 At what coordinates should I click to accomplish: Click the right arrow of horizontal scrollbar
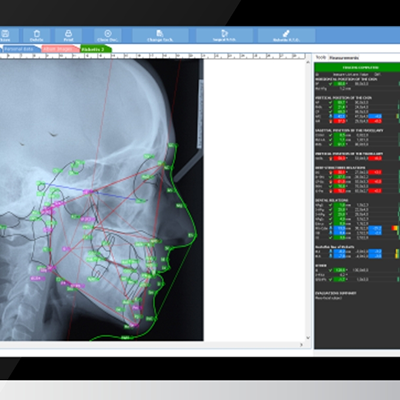tap(301, 345)
